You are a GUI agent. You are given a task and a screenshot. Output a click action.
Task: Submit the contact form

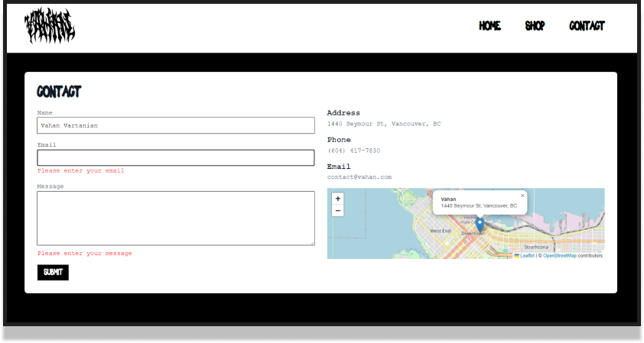(53, 273)
